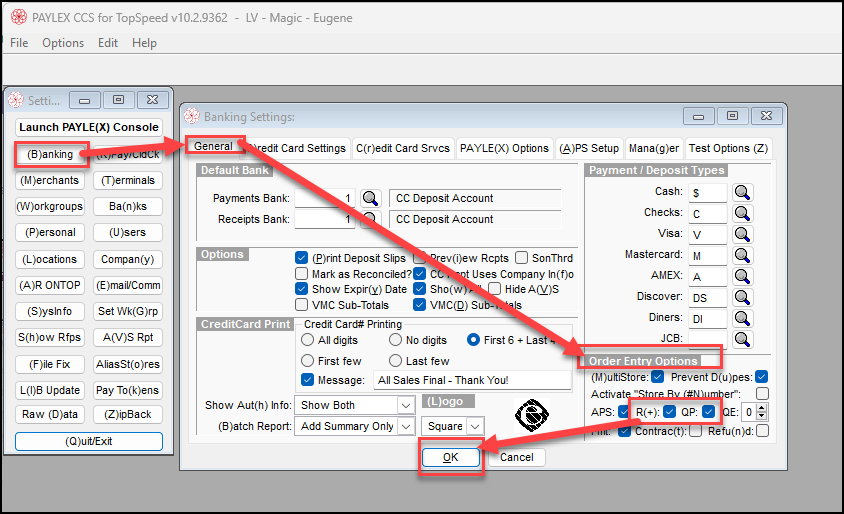Open lookup magnifier next to Payments Bank
This screenshot has height=514, width=844.
pos(370,198)
